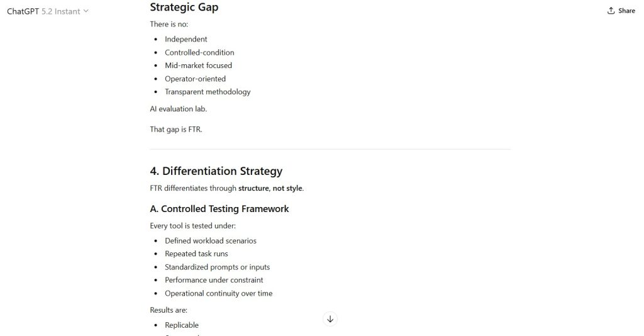Click the Standardized prompts or inputs bullet
Image resolution: width=644 pixels, height=336 pixels.
(x=217, y=267)
